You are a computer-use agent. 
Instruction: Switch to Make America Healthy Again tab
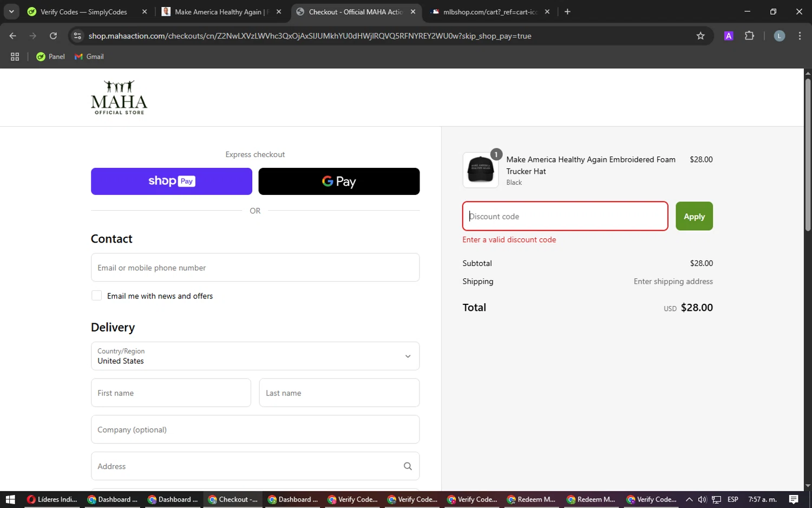221,12
